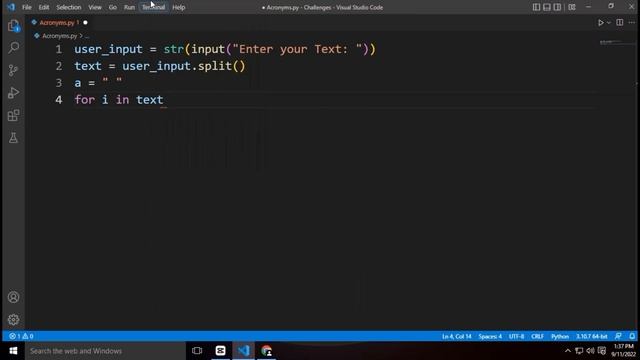Open the Run menu
This screenshot has width=640, height=360.
click(x=129, y=7)
